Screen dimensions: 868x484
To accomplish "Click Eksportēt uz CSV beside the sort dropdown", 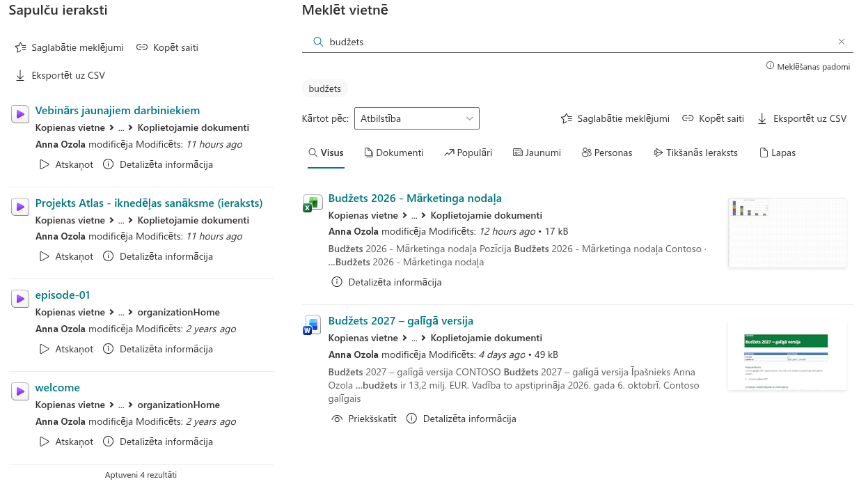I will point(802,118).
